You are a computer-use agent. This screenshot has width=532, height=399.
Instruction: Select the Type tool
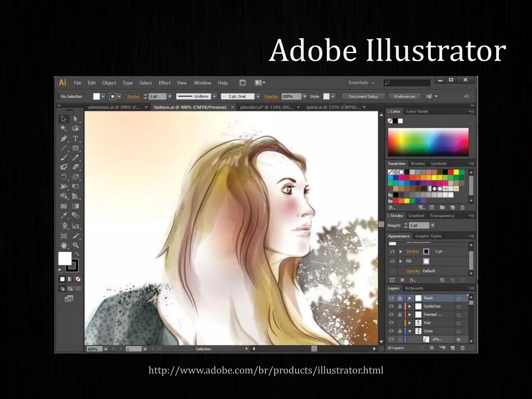click(x=76, y=138)
